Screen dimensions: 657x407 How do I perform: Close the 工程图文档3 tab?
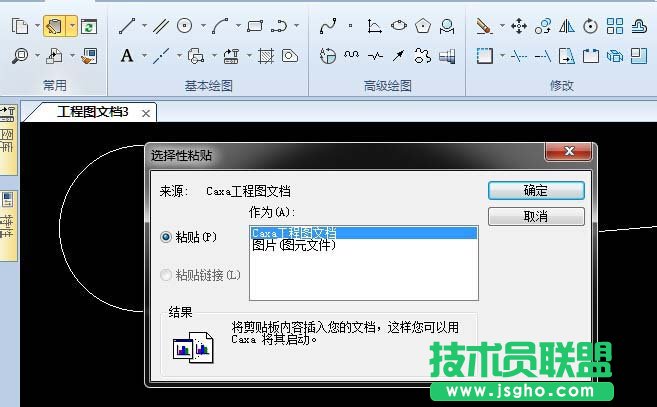tap(146, 113)
